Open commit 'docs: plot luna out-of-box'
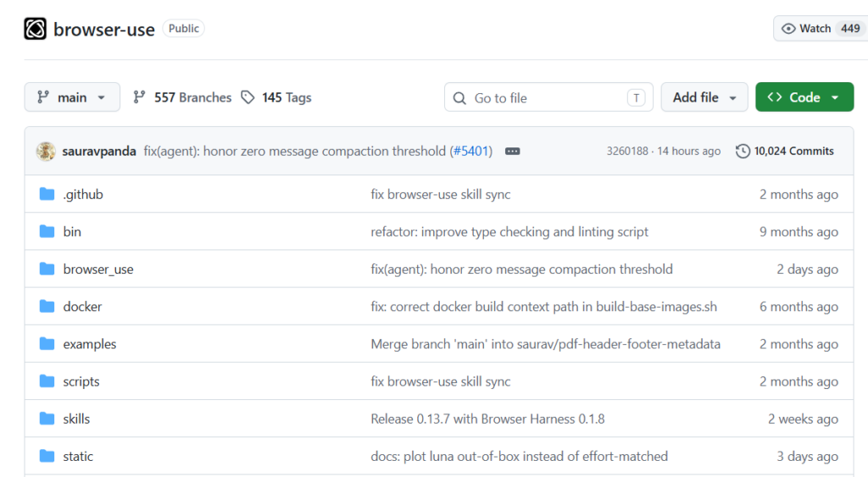The width and height of the screenshot is (868, 477). 520,456
